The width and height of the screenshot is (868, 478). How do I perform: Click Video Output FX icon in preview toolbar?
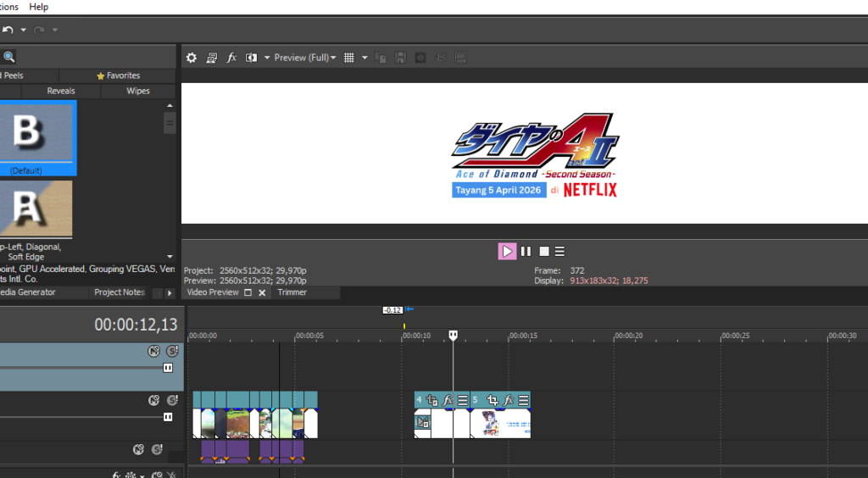231,58
